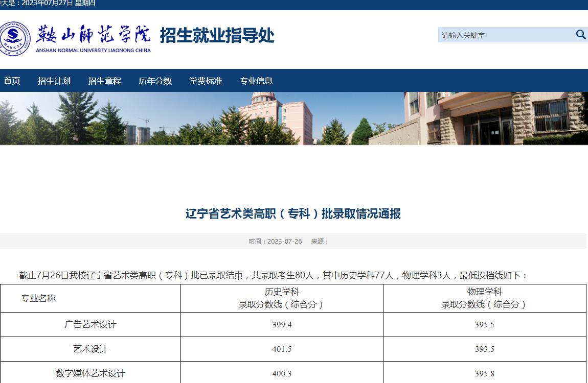The width and height of the screenshot is (588, 383).
Task: Click the 399.4 history score cell
Action: click(x=282, y=325)
